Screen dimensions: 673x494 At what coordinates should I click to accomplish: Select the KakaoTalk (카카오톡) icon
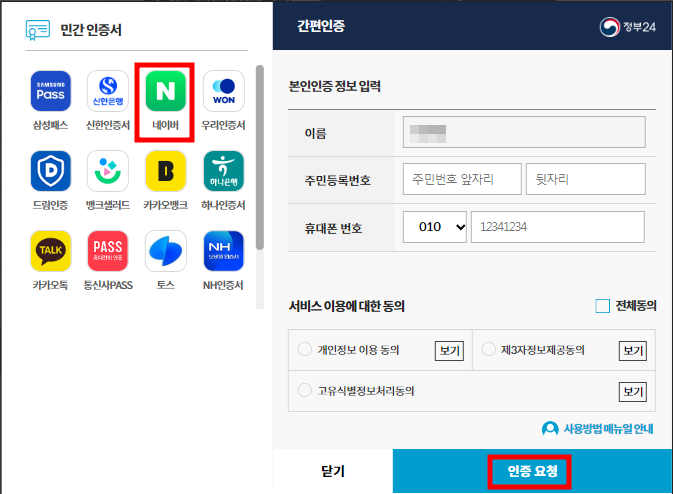[x=51, y=251]
